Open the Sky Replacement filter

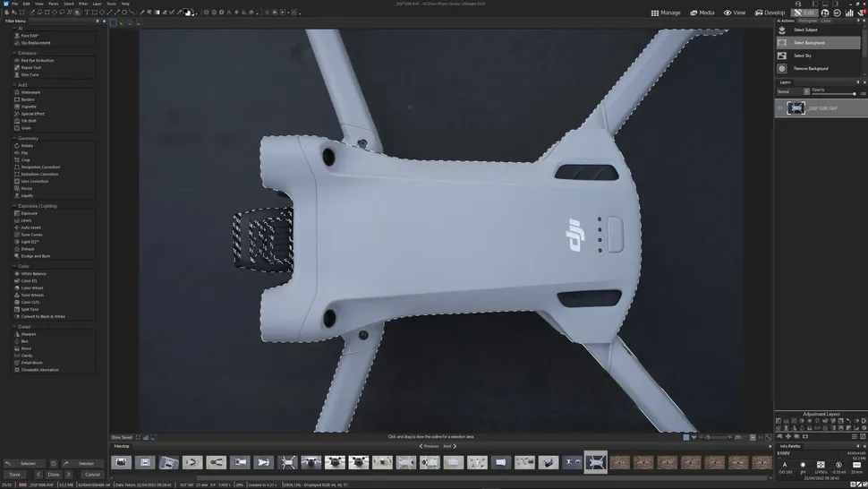coord(36,43)
